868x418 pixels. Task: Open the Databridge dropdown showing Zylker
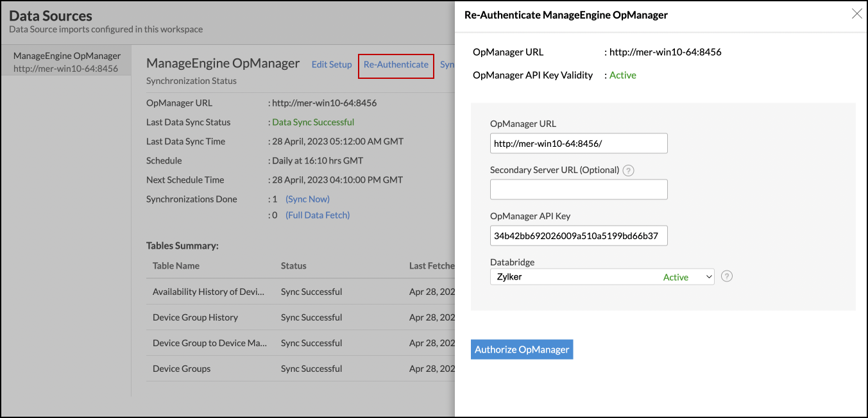pyautogui.click(x=602, y=277)
